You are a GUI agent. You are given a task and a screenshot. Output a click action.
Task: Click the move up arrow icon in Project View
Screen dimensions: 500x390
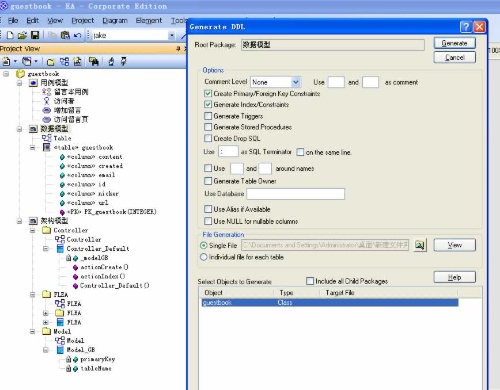pyautogui.click(x=111, y=61)
